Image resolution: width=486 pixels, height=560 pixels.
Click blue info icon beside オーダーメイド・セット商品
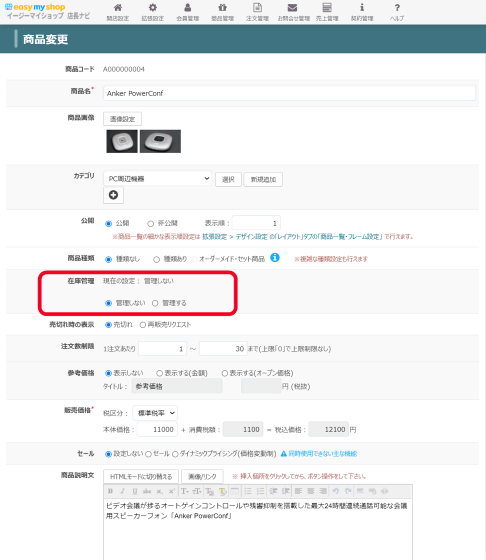[x=275, y=258]
